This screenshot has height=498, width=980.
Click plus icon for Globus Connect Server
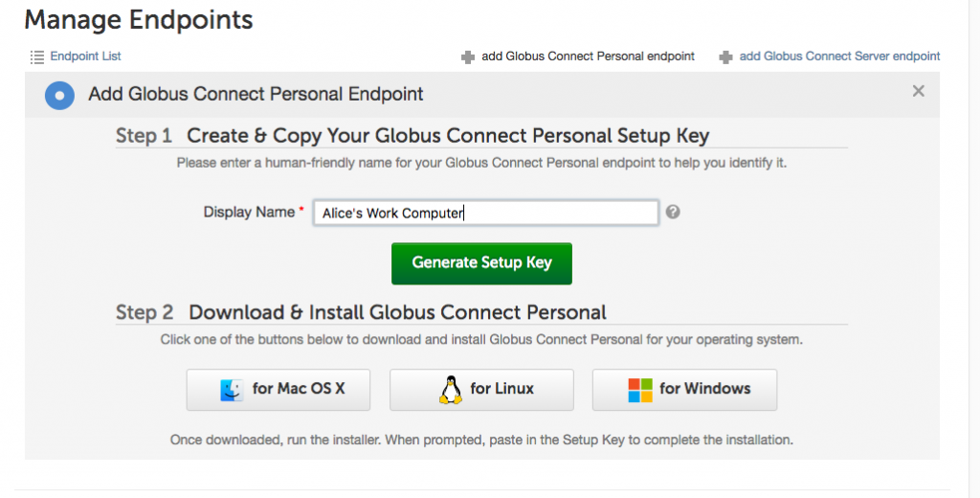(x=726, y=57)
